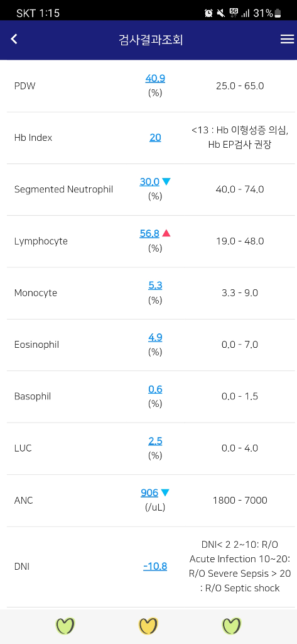Viewport: 297px width, 644px height.
Task: Tap the muted sound status icon
Action: point(221,13)
